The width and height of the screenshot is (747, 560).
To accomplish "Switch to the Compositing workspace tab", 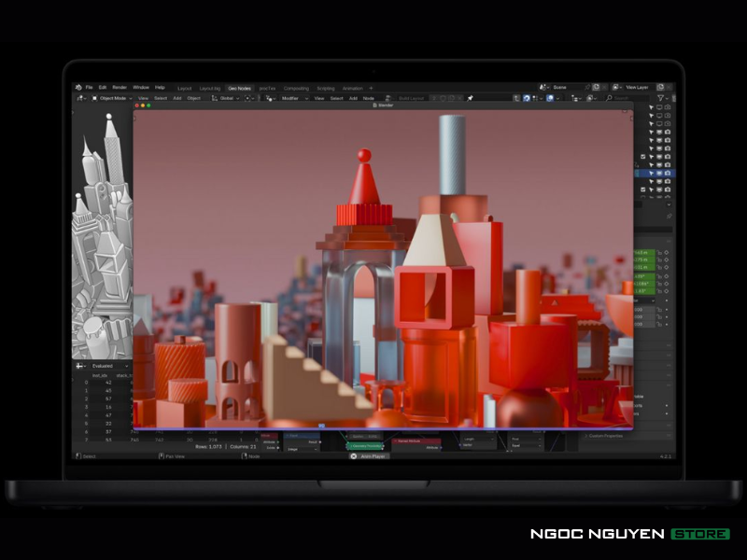I will tap(296, 88).
